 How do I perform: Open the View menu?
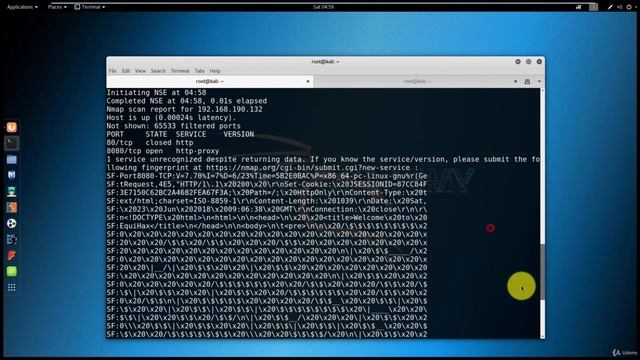click(x=140, y=71)
